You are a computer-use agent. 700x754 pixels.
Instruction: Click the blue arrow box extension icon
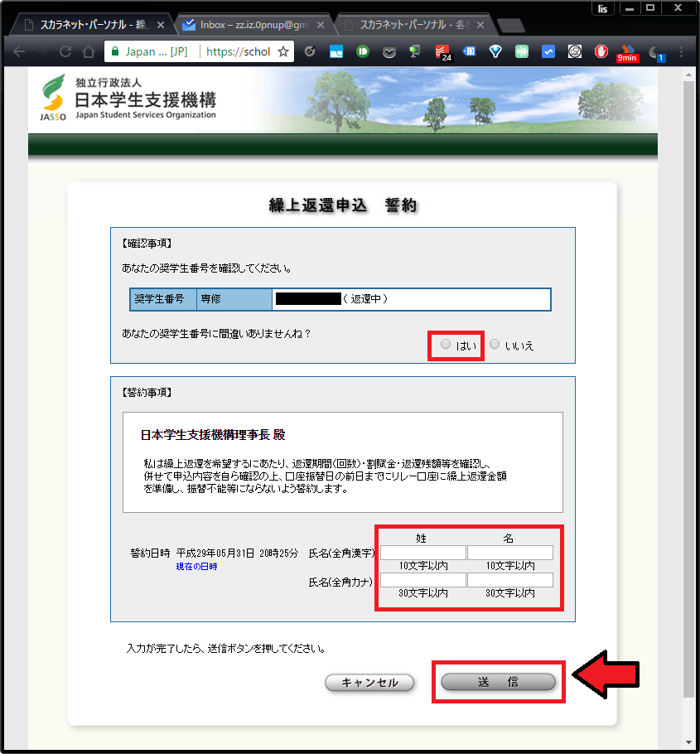469,51
